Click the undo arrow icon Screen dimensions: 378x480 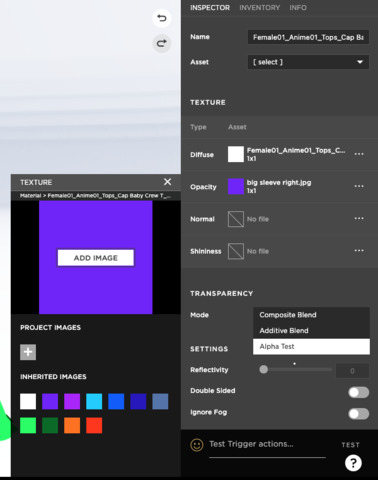point(162,18)
